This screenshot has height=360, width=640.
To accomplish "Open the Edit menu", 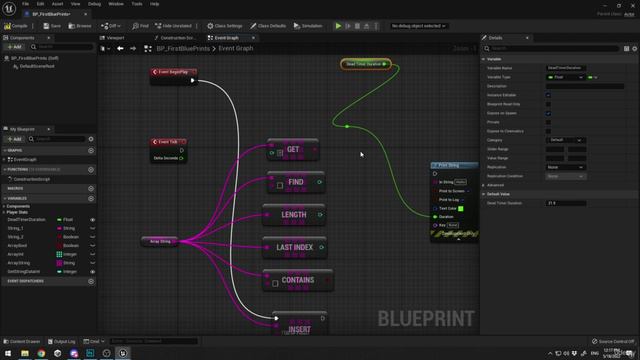I will point(40,4).
